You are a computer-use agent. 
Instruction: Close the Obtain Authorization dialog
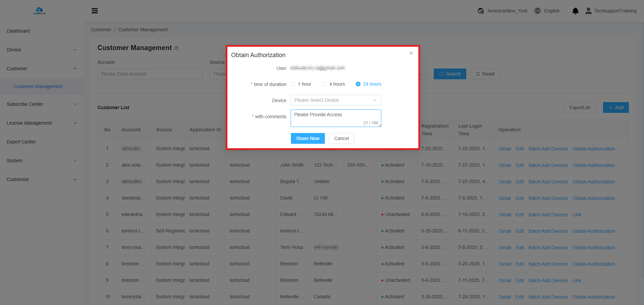[x=411, y=53]
